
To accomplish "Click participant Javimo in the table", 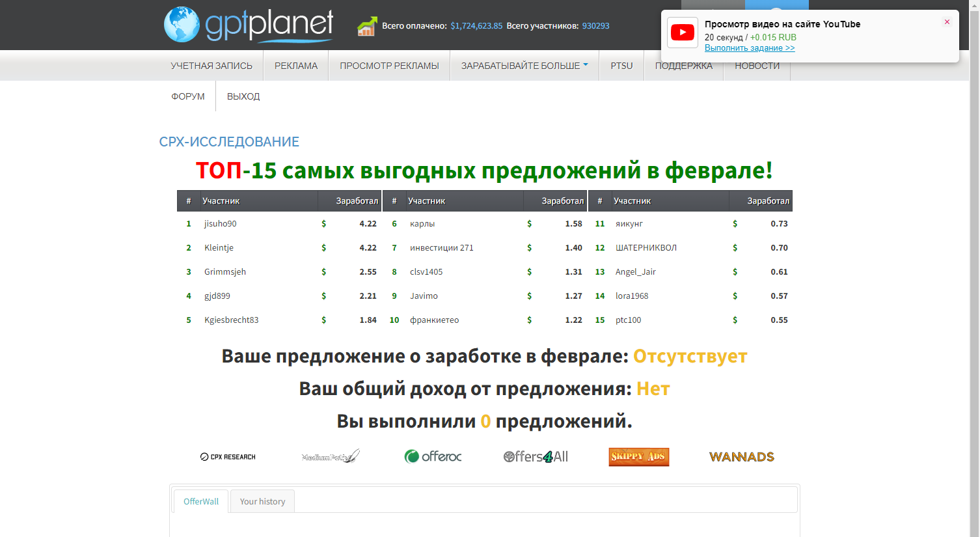I will 424,296.
